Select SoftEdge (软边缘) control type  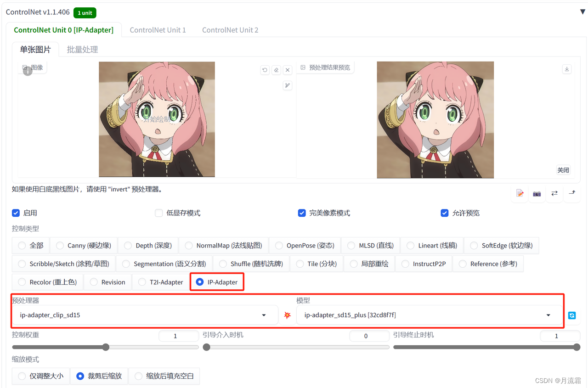tap(501, 246)
